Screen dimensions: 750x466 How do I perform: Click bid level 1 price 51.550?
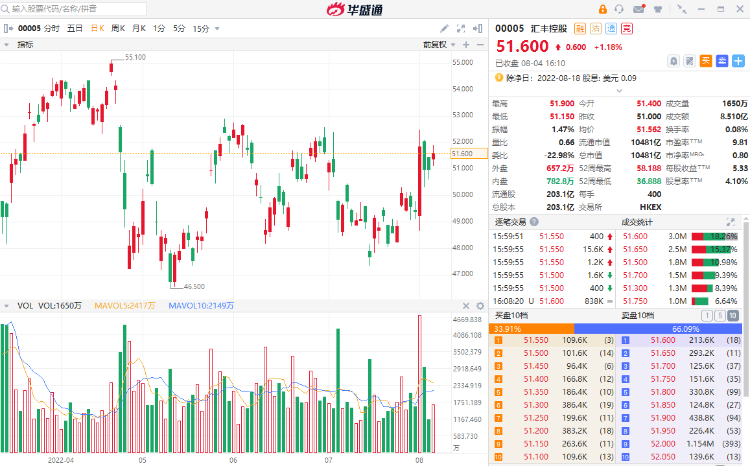pyautogui.click(x=536, y=340)
